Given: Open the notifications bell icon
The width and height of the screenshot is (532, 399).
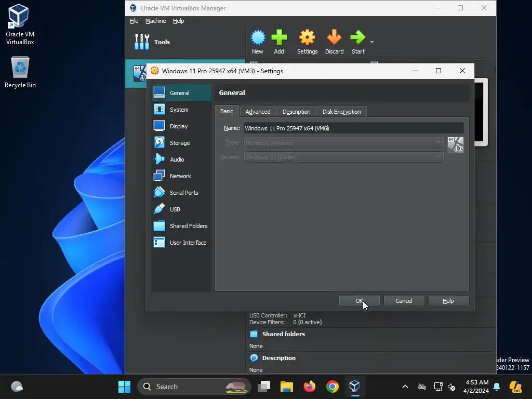Looking at the screenshot, I should [x=497, y=387].
